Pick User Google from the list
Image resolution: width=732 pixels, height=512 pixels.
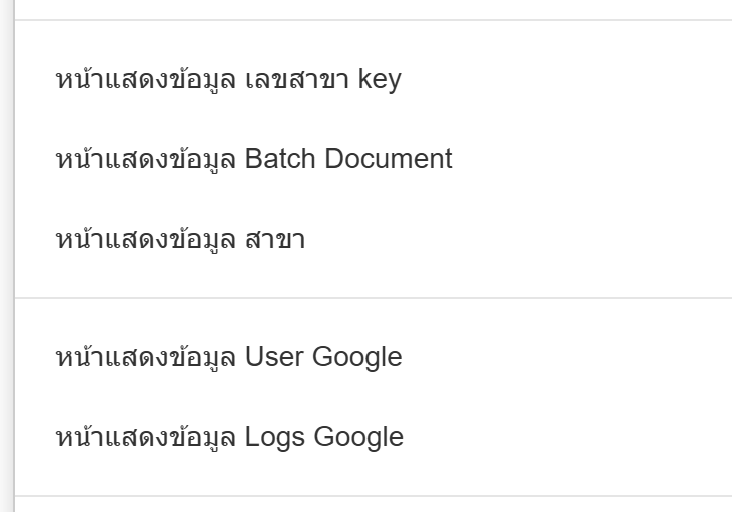pos(229,357)
